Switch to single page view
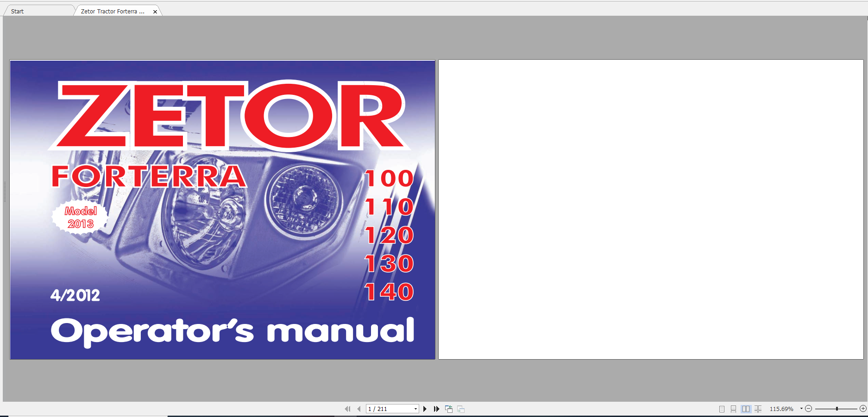The image size is (868, 417). (x=722, y=409)
